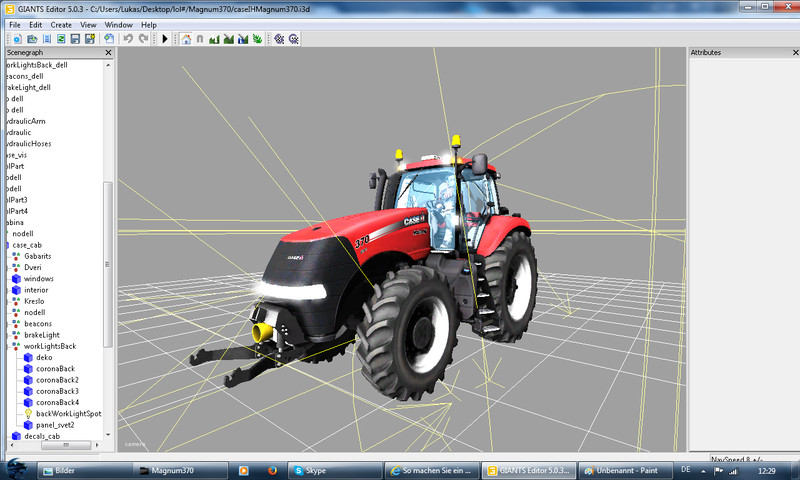
Task: Open the Bilder taskbar window
Action: click(x=84, y=470)
